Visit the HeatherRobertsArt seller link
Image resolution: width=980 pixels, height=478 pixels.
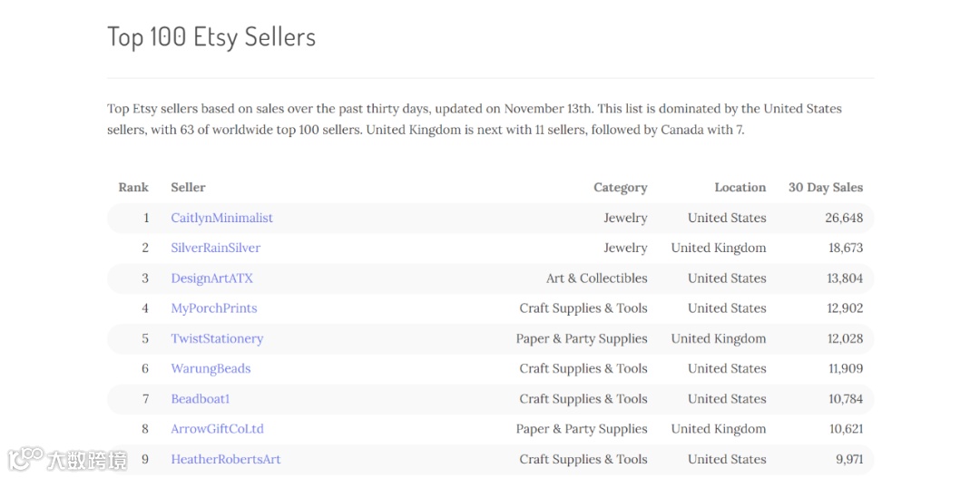(226, 459)
